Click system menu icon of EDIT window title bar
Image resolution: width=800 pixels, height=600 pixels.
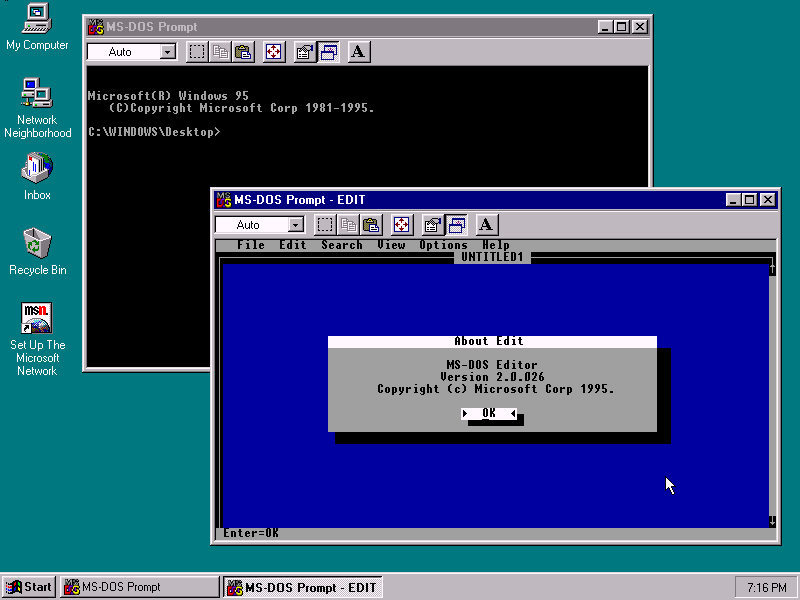tap(223, 199)
